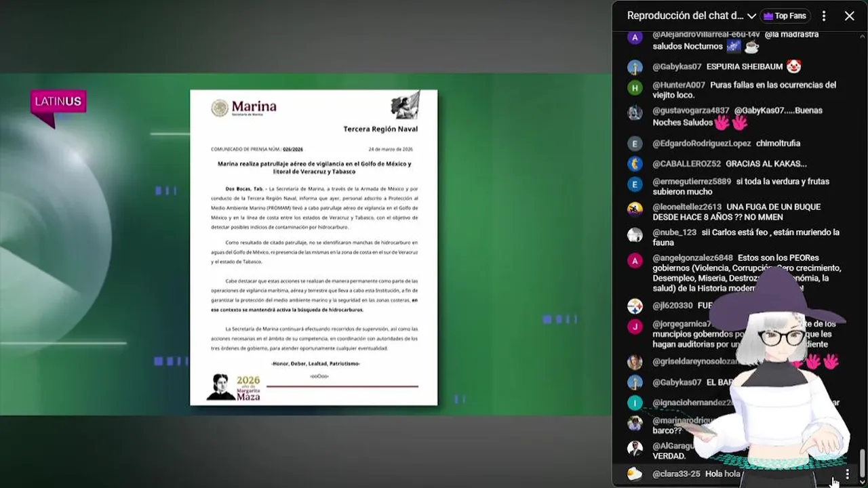The width and height of the screenshot is (868, 488).
Task: Select username @leoneltellez2613
Action: pyautogui.click(x=687, y=207)
